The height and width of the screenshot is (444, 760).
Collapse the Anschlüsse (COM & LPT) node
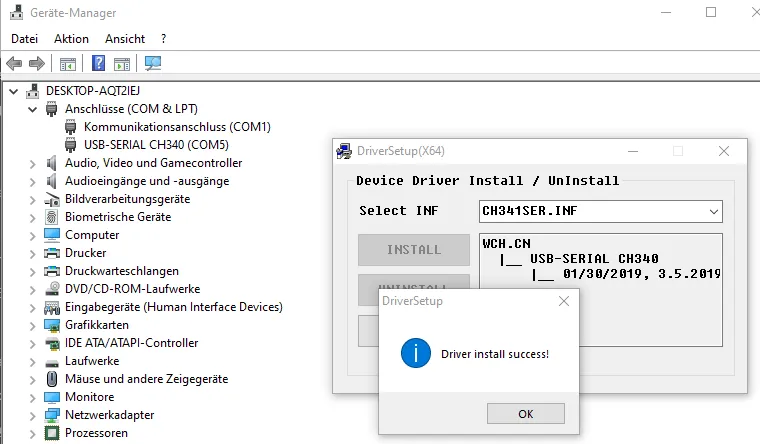point(32,109)
